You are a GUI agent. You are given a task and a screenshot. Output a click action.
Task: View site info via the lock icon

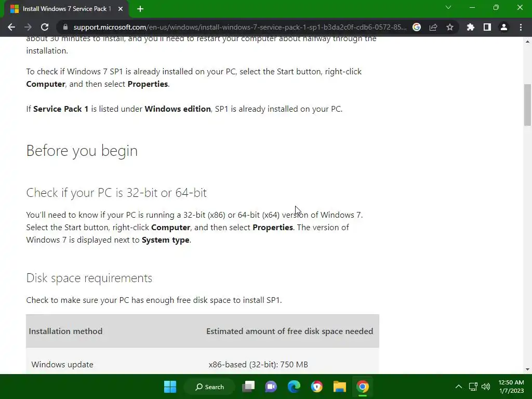point(65,27)
